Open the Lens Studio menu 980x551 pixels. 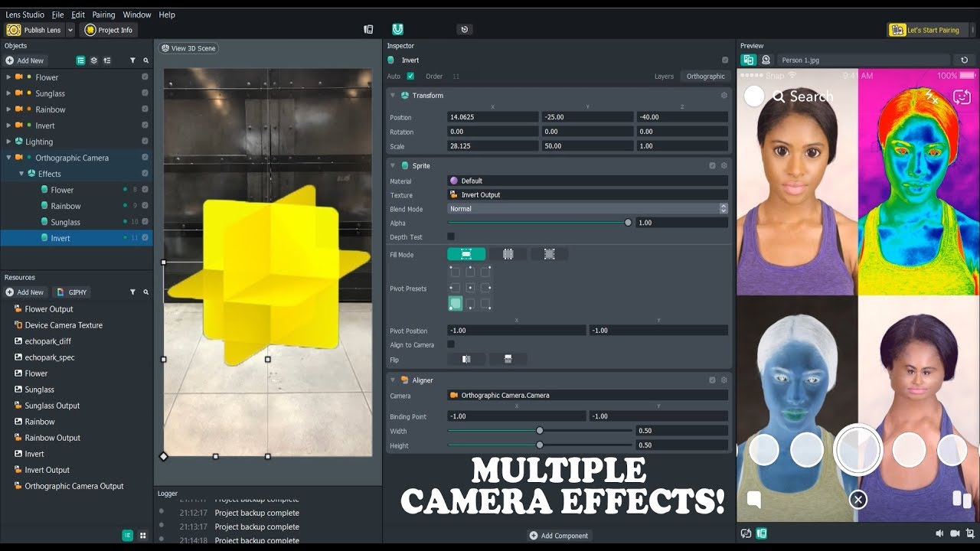(x=24, y=15)
